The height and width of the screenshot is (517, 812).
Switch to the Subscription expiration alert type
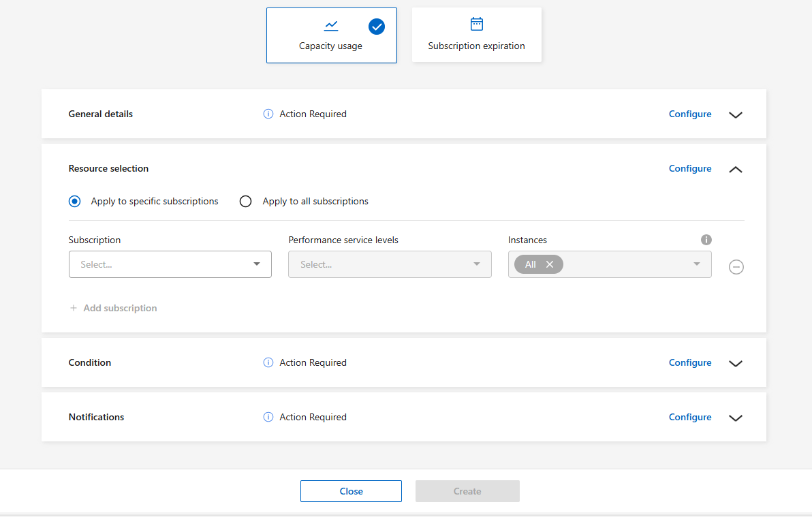pos(476,34)
